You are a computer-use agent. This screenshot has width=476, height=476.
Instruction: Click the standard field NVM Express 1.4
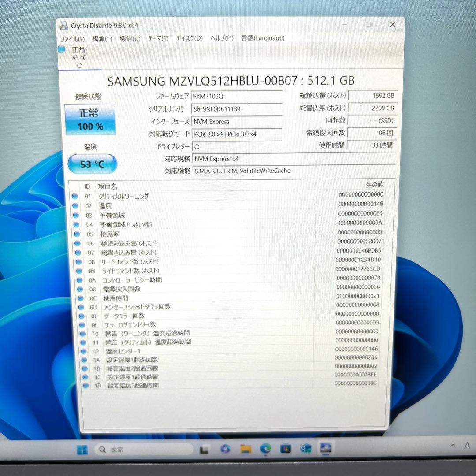(294, 159)
